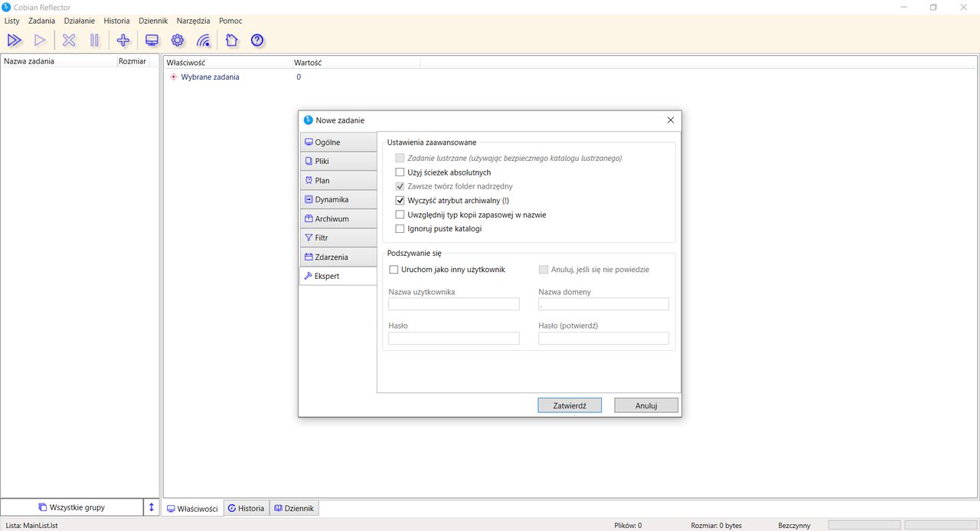Click the single-arrow run selected tasks icon
Screen dimensions: 980x531
[40, 41]
